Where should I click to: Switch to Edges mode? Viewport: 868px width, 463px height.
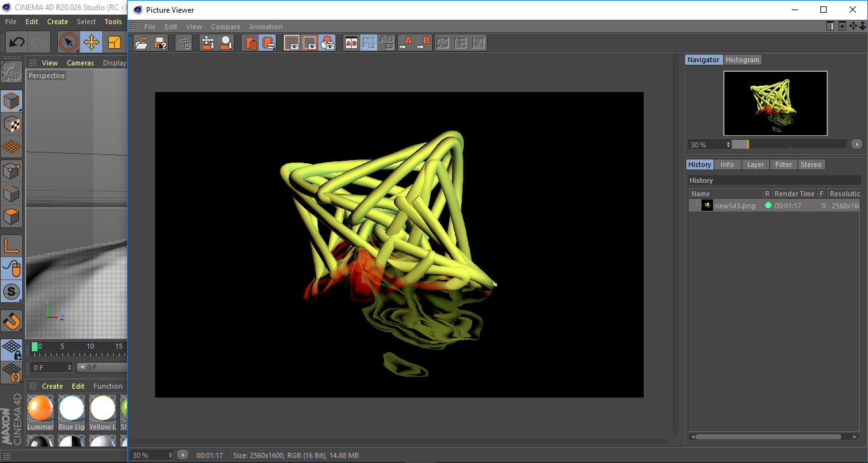point(11,193)
